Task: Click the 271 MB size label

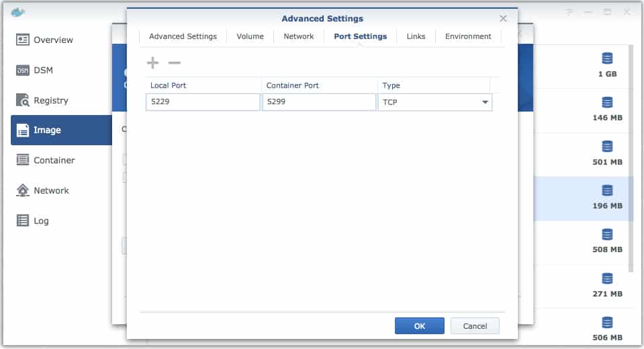Action: coord(608,294)
